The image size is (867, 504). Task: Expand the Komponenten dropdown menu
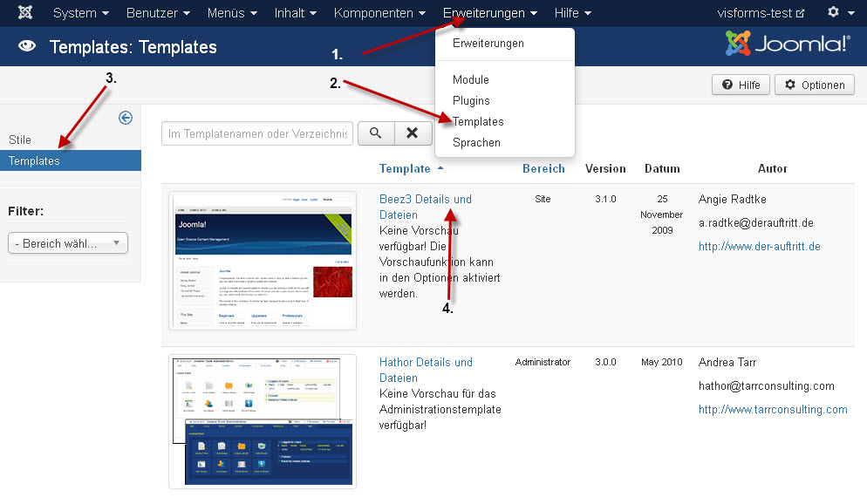coord(379,13)
